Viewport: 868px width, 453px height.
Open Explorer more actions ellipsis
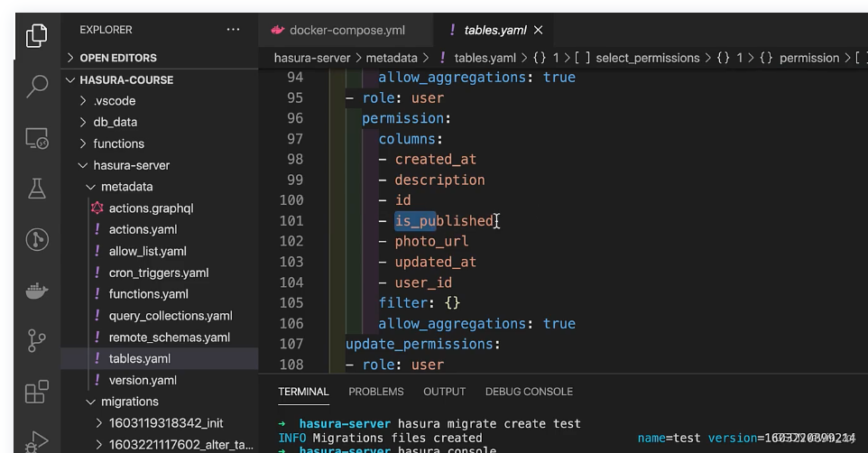pyautogui.click(x=233, y=30)
